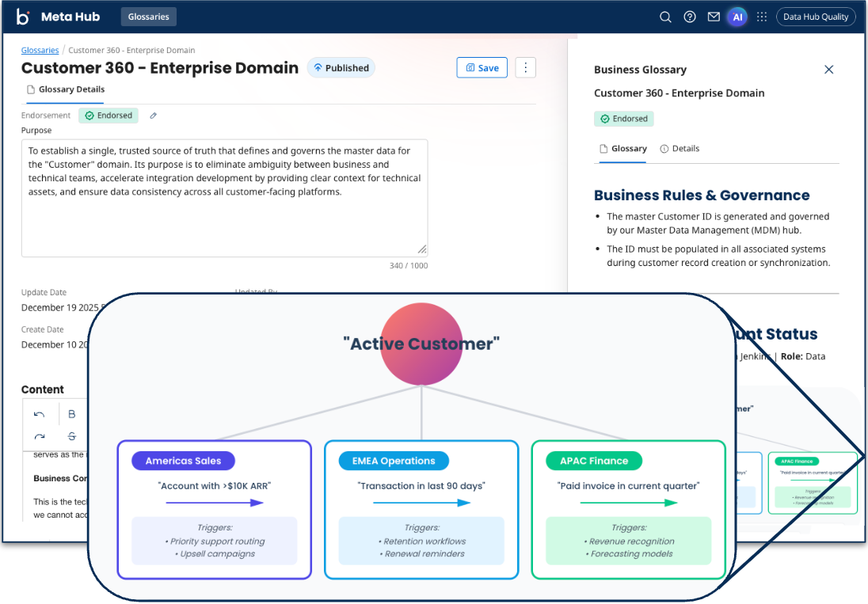Image resolution: width=868 pixels, height=604 pixels.
Task: Launch the AI assistant avatar button
Action: click(737, 17)
